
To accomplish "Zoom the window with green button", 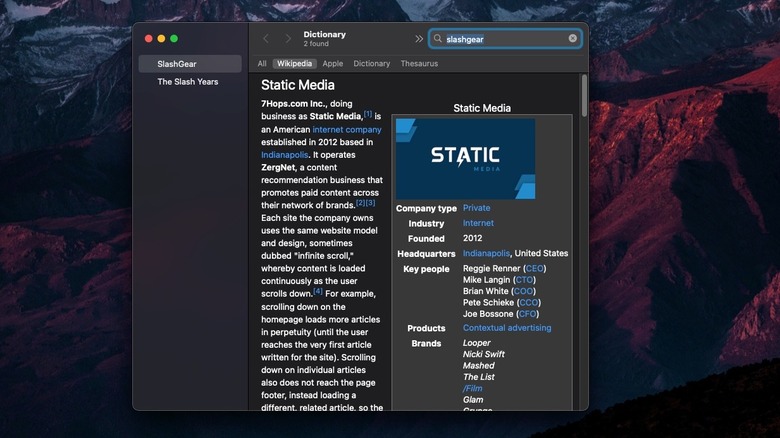I will tap(174, 38).
